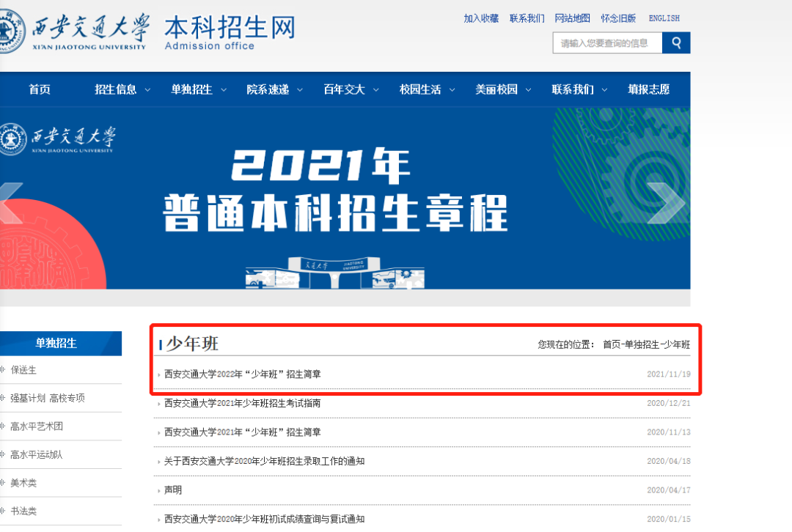
Task: Show next banner slide arrow
Action: point(666,203)
